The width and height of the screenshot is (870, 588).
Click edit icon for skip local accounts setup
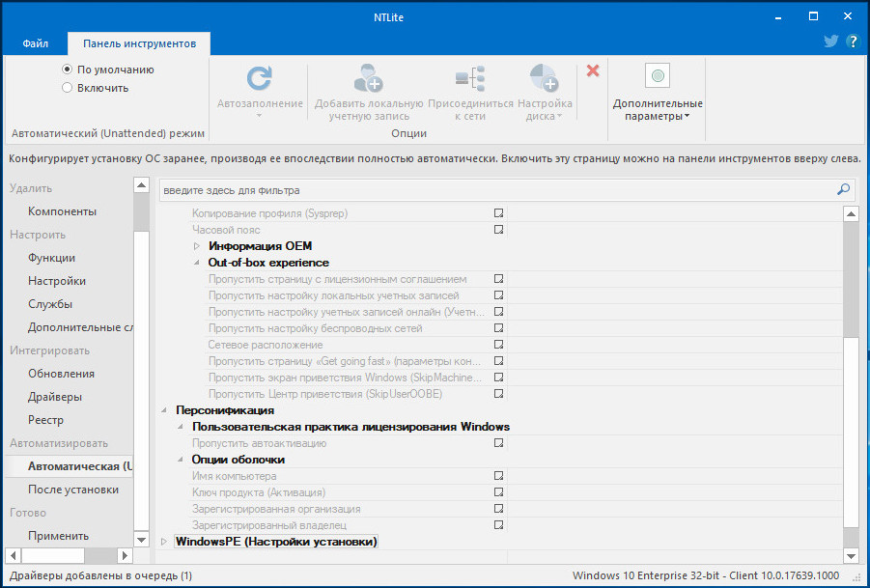coord(499,295)
